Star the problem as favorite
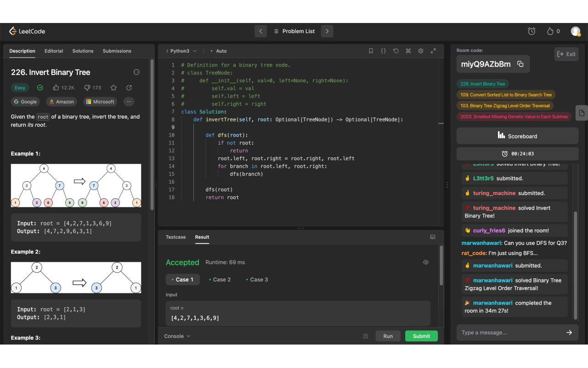 coord(113,87)
